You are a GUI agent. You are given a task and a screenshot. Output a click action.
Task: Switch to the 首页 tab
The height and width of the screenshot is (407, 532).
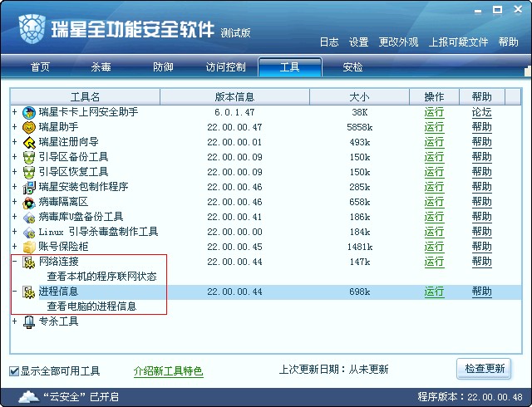point(40,66)
